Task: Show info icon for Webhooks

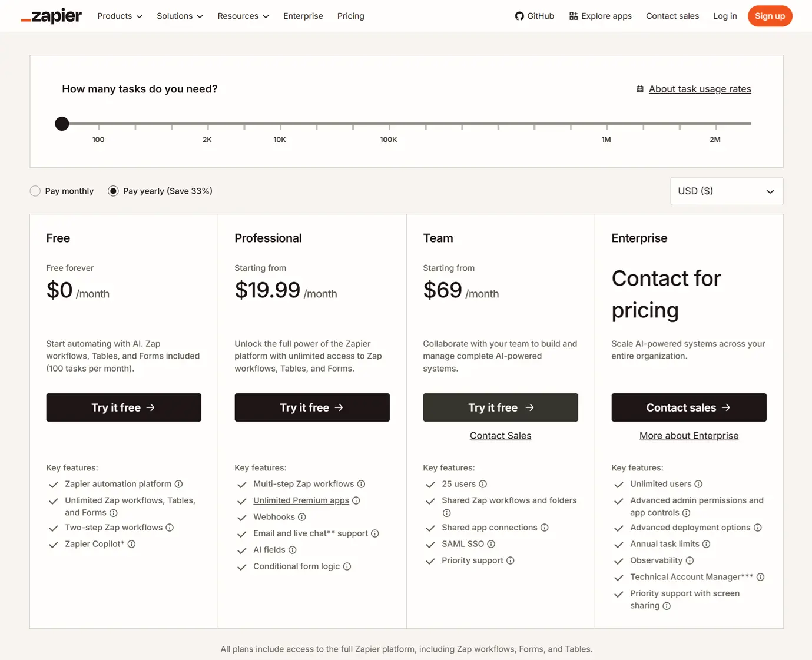Action: 302,517
